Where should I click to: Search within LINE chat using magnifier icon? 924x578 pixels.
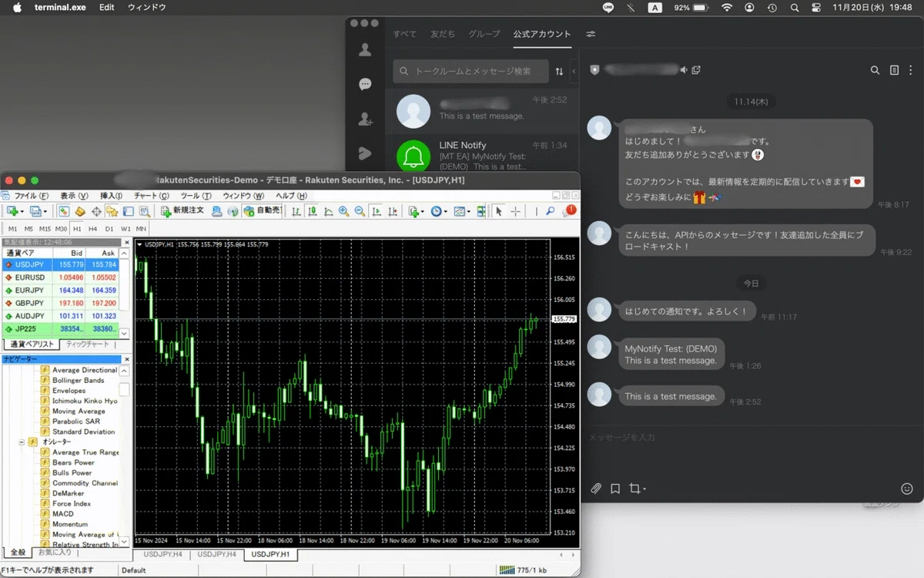pos(875,70)
